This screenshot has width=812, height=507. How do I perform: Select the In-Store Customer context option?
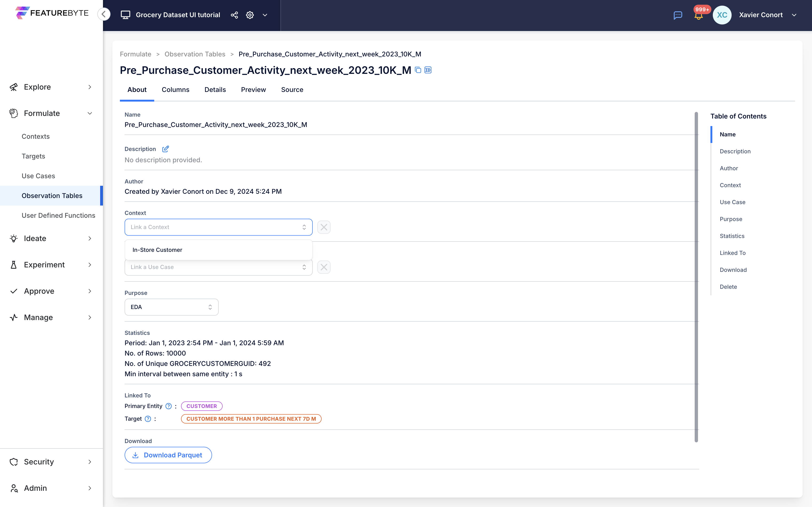218,250
